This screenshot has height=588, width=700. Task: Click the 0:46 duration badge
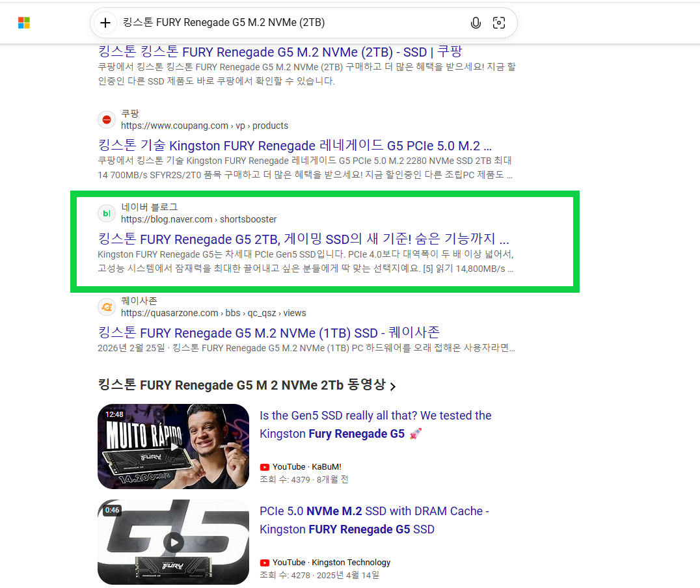113,511
